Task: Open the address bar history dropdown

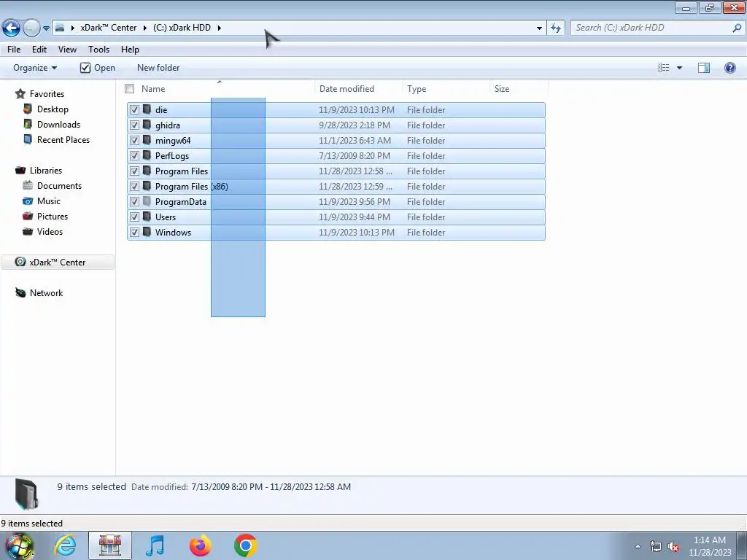Action: click(x=539, y=28)
